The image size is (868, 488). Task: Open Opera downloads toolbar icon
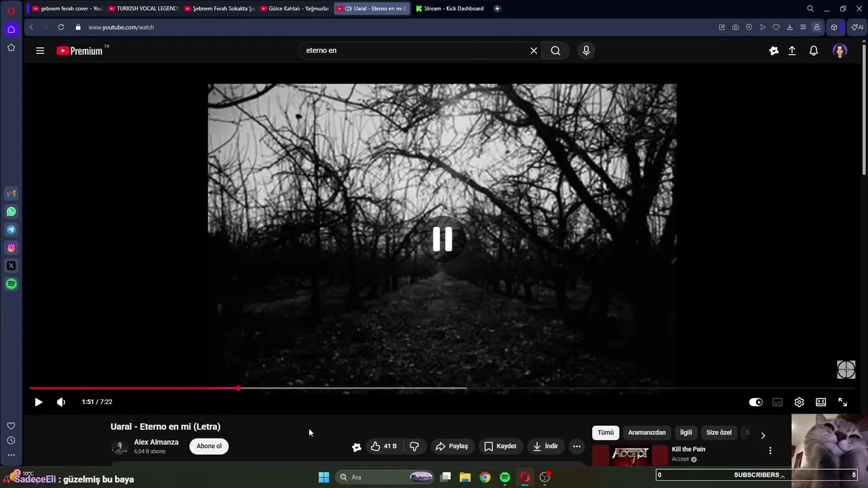(790, 27)
